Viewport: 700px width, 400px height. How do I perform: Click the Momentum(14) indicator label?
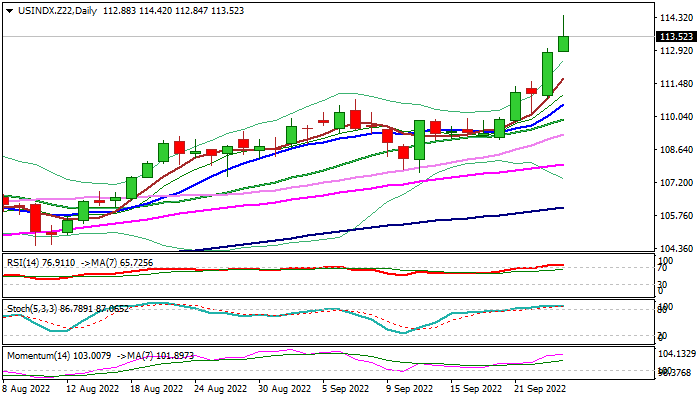point(36,356)
